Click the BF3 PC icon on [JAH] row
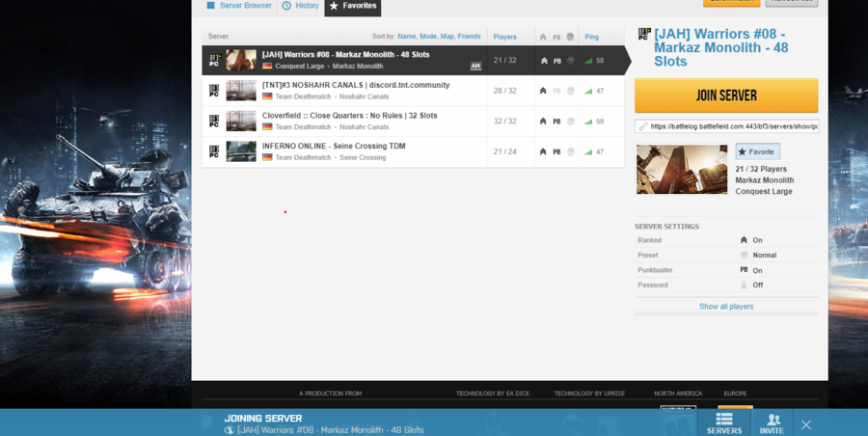 tap(214, 61)
